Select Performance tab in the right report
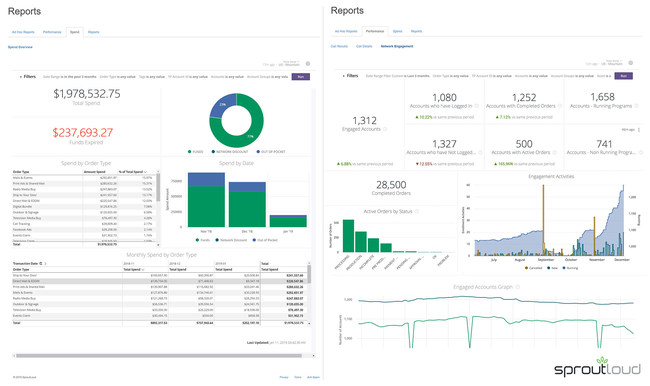Viewport: 650px width, 386px height. (375, 31)
